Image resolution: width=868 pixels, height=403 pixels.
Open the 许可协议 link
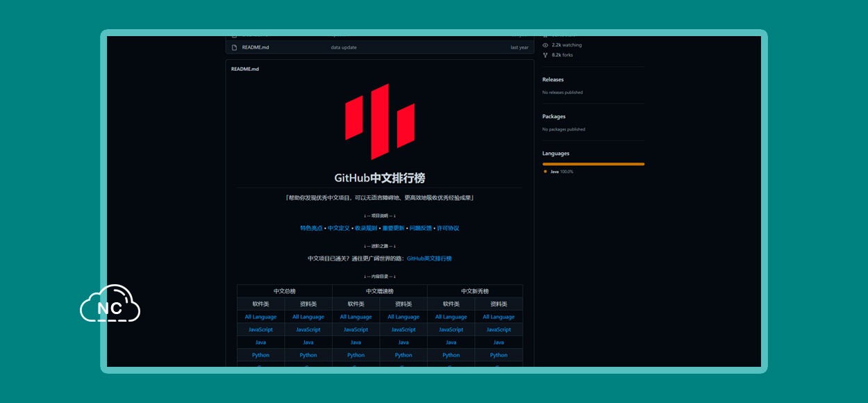448,228
